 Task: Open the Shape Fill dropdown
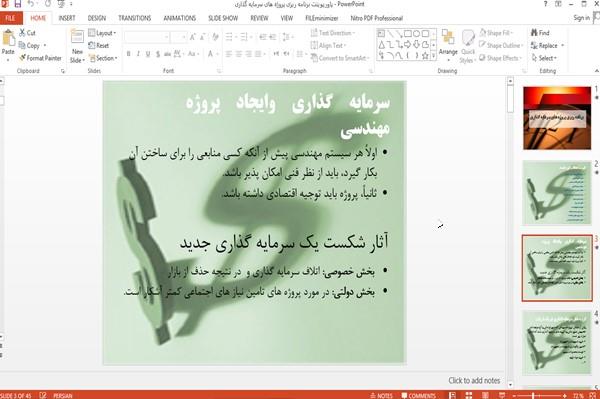[496, 33]
